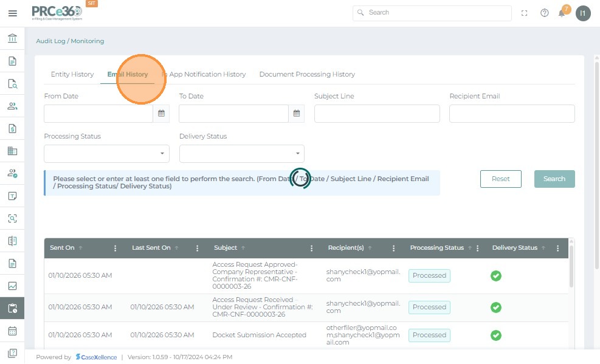Open Recipient(s) column options menu

click(x=393, y=248)
